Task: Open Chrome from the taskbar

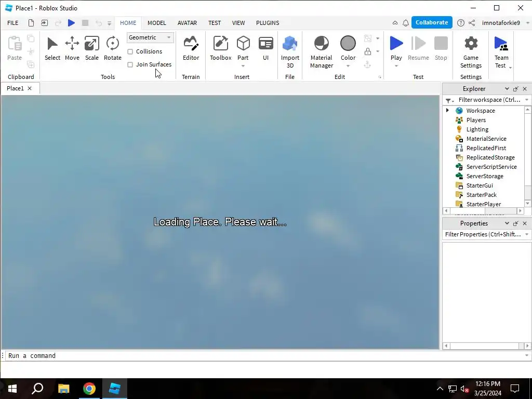Action: [89, 389]
